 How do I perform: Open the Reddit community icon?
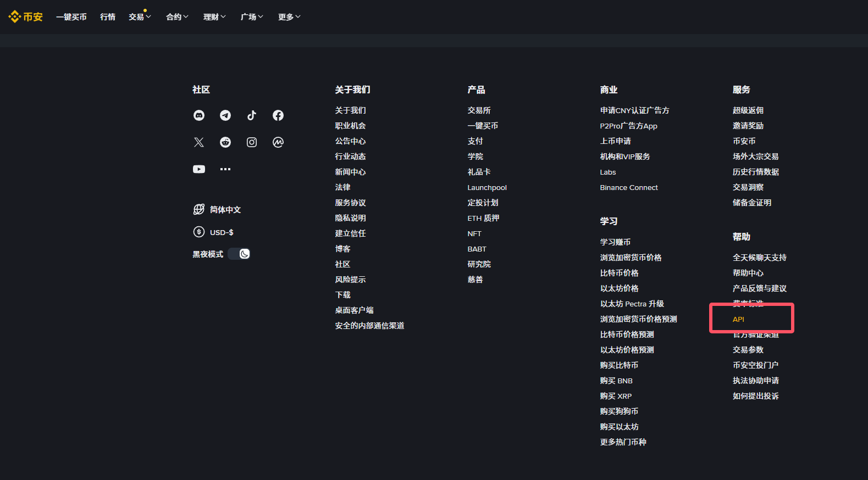click(225, 142)
